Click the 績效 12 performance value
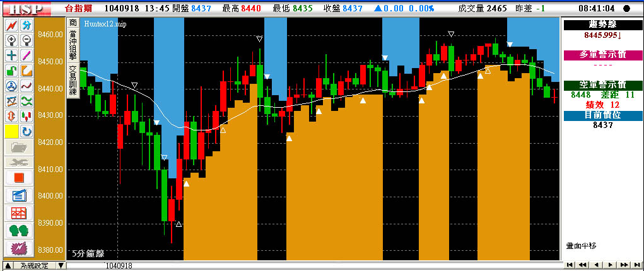Screen dimensions: 644x271 pyautogui.click(x=602, y=105)
